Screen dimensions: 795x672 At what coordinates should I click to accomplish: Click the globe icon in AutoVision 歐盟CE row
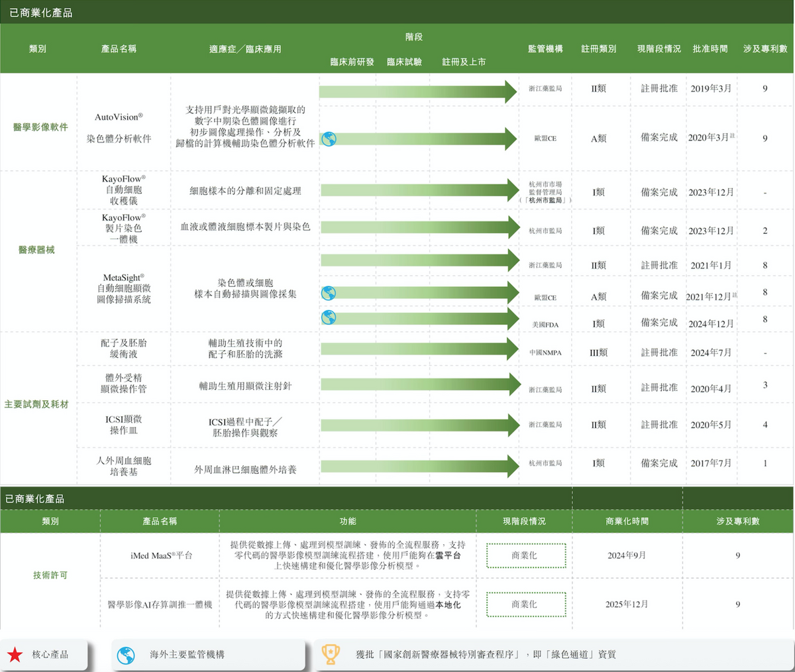pos(329,139)
